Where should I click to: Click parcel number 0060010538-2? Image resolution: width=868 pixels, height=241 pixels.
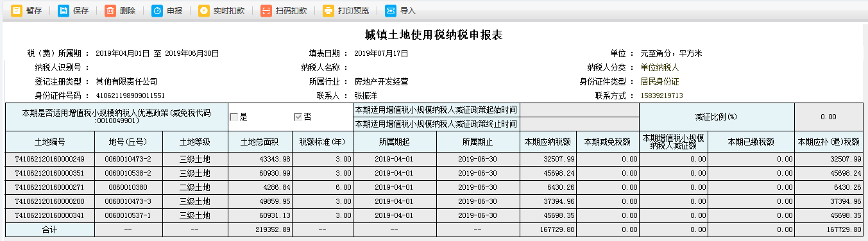click(x=128, y=173)
